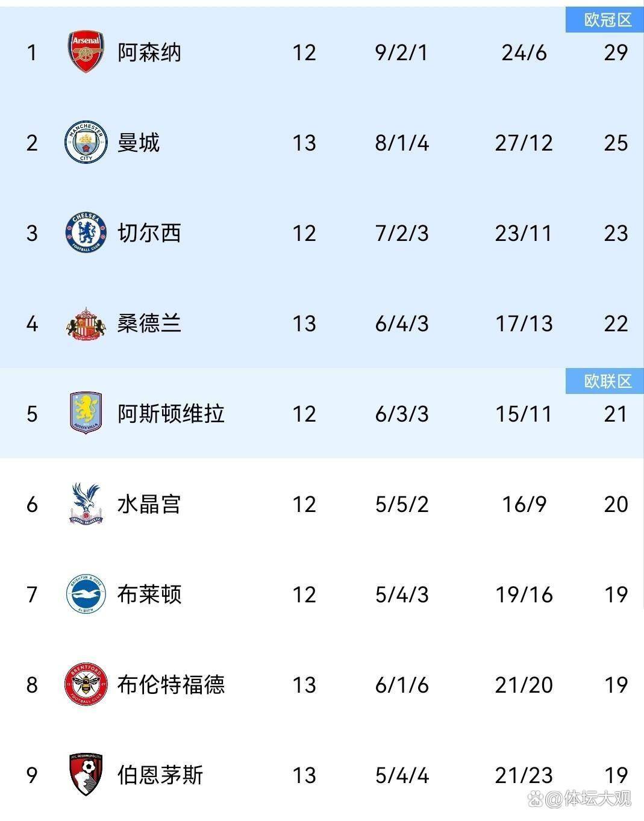
Task: Click the Sunderland crest icon
Action: (x=86, y=324)
